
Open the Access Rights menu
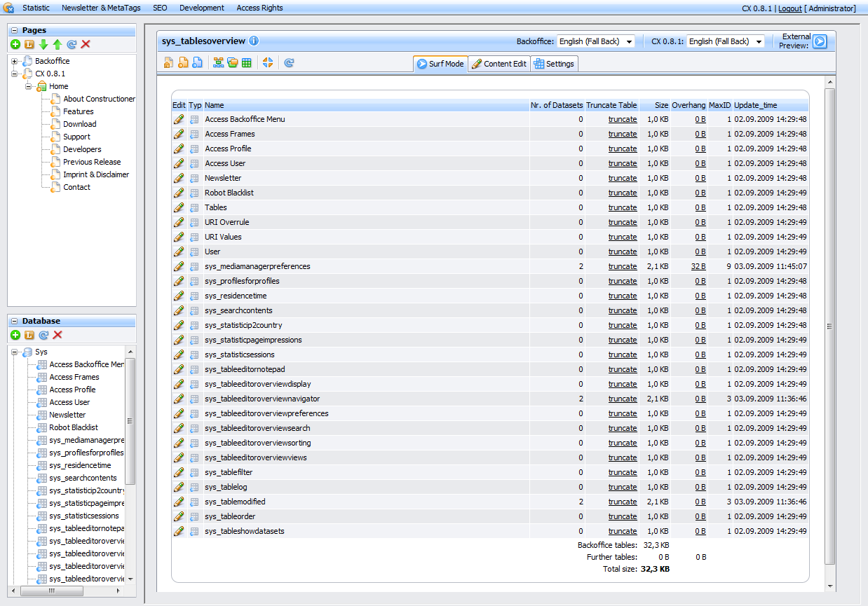tap(260, 8)
